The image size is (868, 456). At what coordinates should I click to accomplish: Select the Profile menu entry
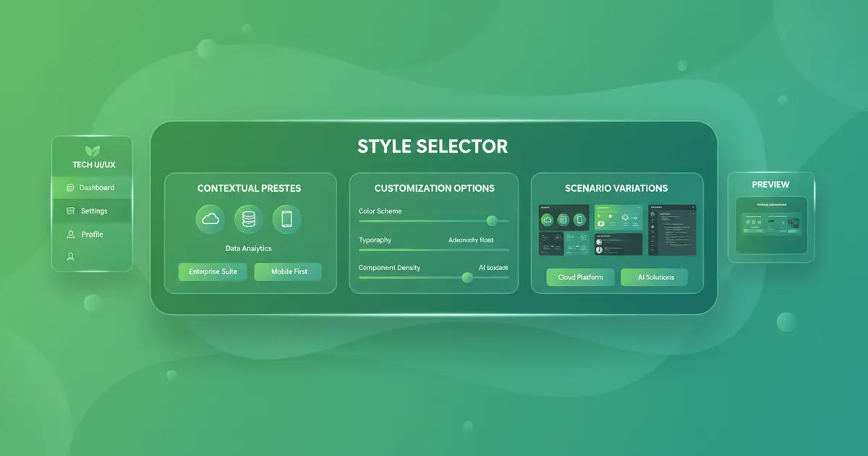tap(91, 234)
